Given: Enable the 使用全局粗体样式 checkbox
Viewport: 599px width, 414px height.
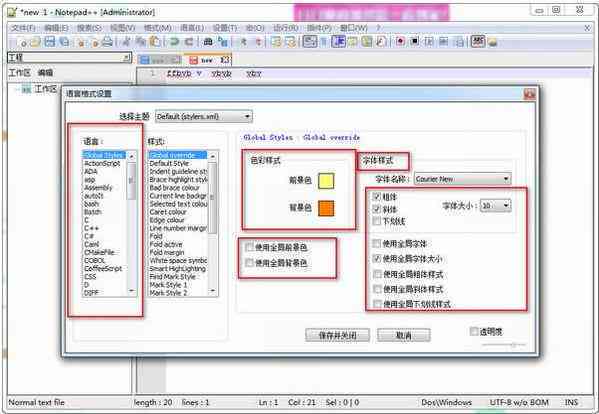Looking at the screenshot, I should pos(377,274).
